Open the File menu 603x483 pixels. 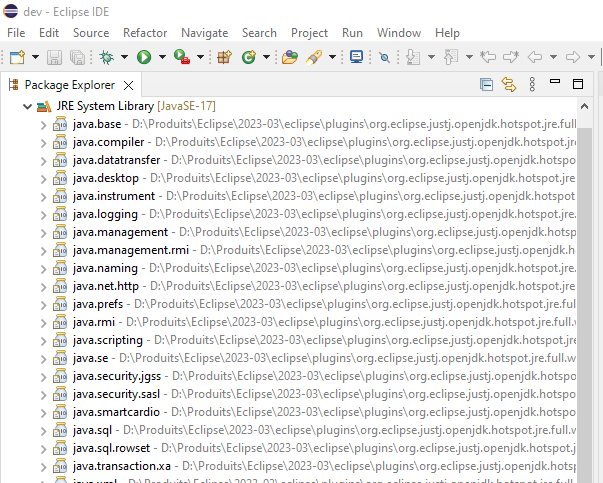point(16,33)
